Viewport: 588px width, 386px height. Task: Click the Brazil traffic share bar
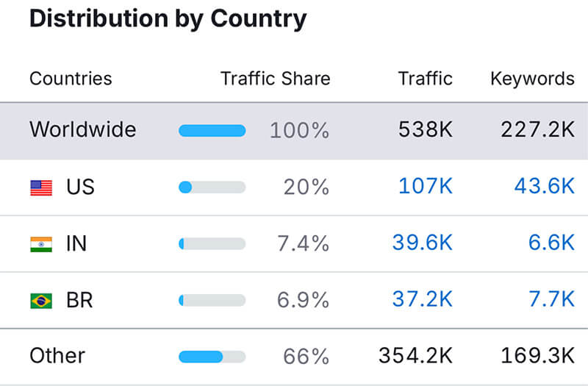point(212,301)
